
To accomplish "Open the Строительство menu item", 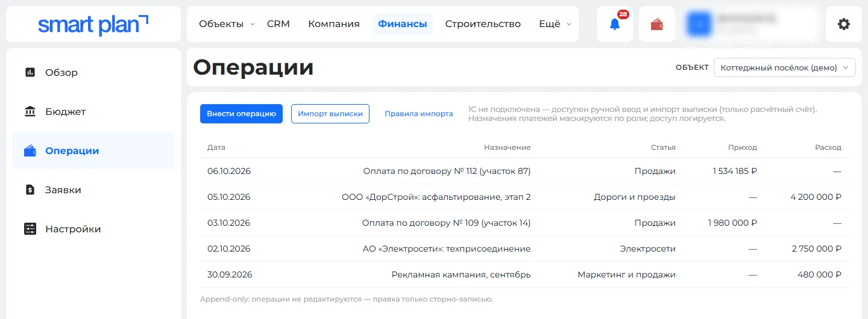I will (x=483, y=24).
